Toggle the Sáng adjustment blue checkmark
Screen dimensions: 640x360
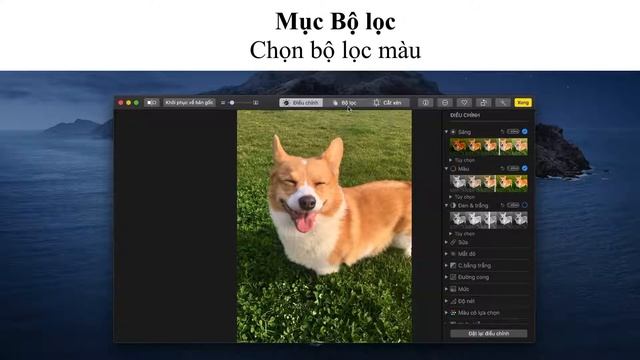click(x=524, y=131)
